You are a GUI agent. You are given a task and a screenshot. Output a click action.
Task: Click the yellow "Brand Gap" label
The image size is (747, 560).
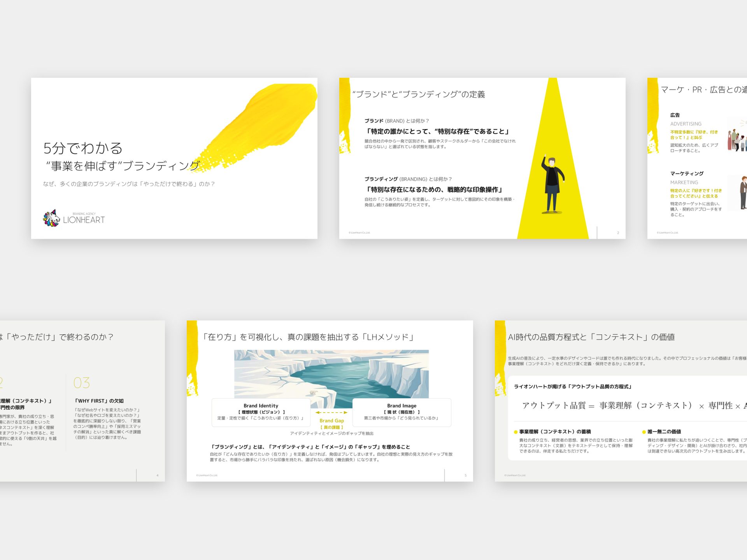pos(331,421)
